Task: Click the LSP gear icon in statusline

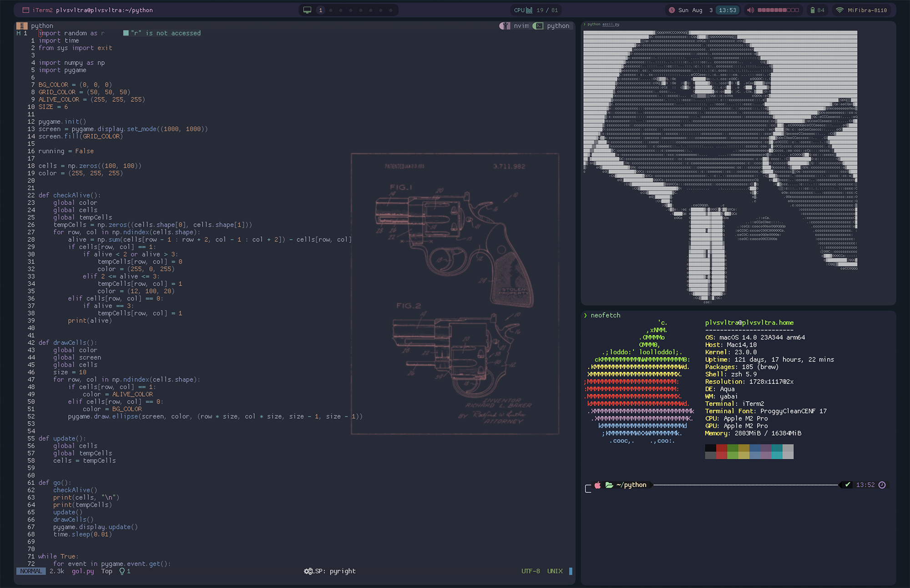Action: pos(308,571)
